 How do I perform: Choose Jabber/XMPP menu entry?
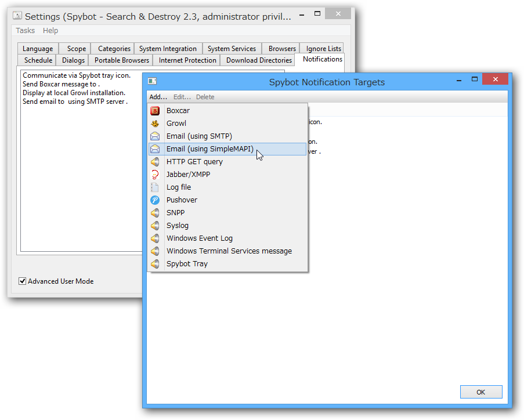[227, 175]
